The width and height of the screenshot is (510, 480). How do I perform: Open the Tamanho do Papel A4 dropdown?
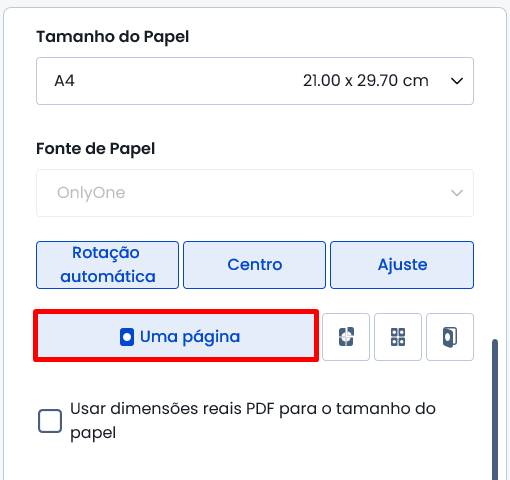(x=255, y=81)
